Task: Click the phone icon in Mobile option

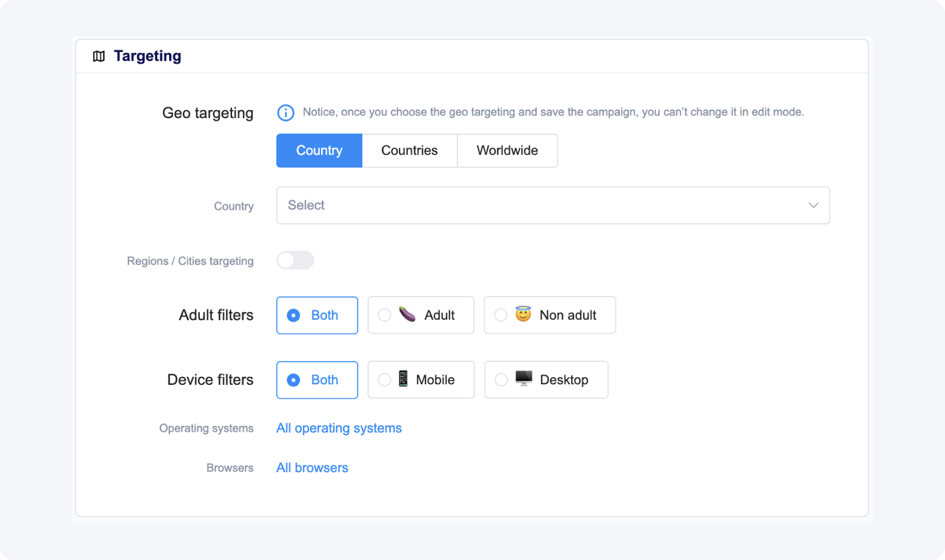Action: (x=403, y=379)
